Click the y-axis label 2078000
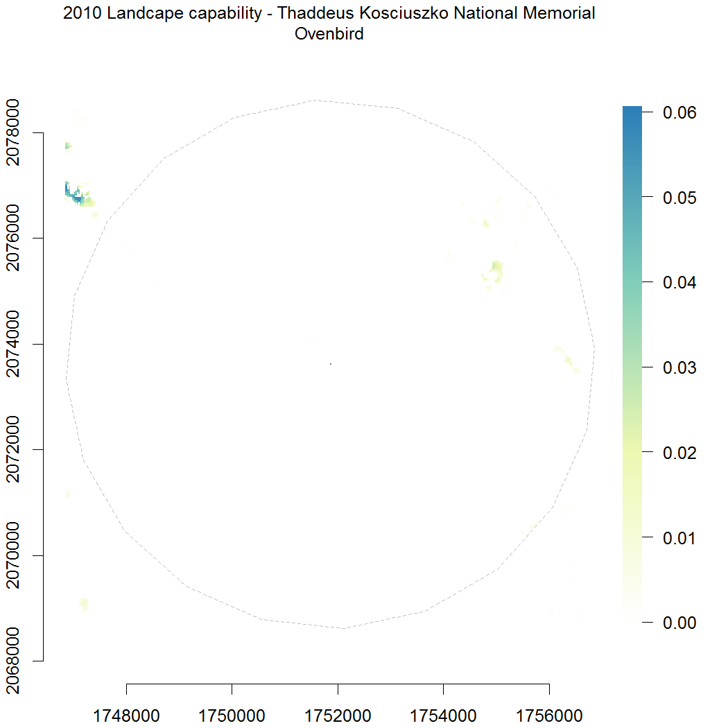Image resolution: width=728 pixels, height=728 pixels. pyautogui.click(x=12, y=132)
